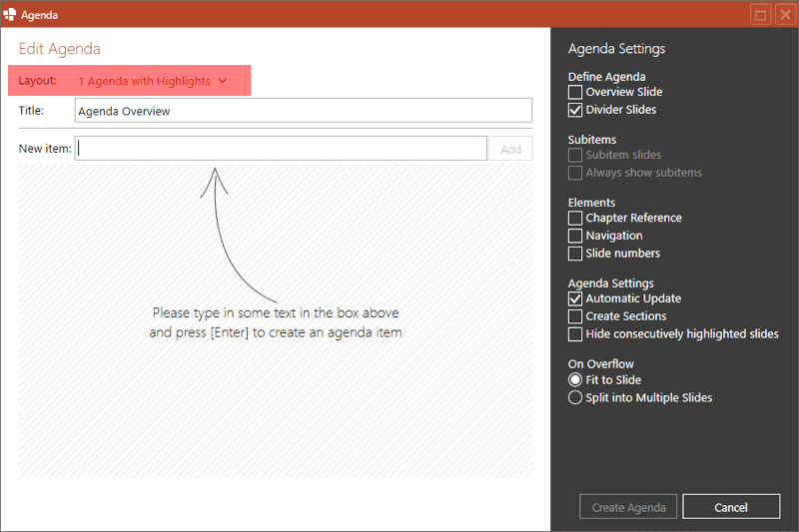Focus the New item text box
Image resolution: width=799 pixels, height=532 pixels.
(281, 149)
